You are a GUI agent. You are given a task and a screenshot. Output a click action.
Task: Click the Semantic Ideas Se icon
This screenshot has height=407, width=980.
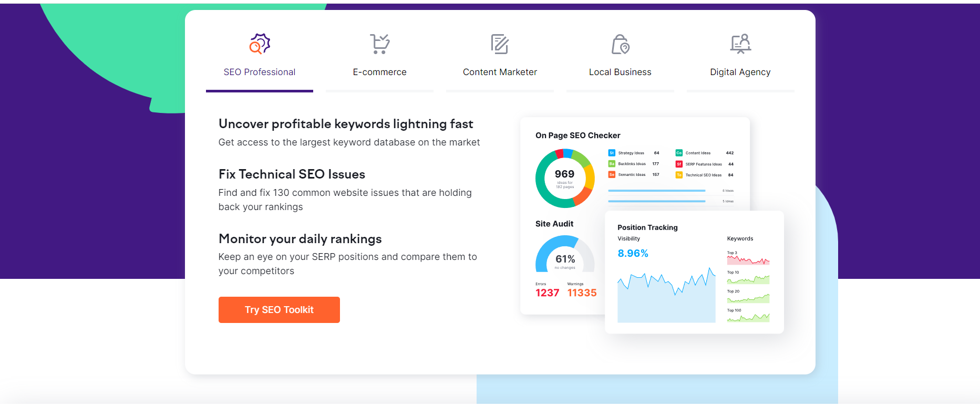(612, 175)
